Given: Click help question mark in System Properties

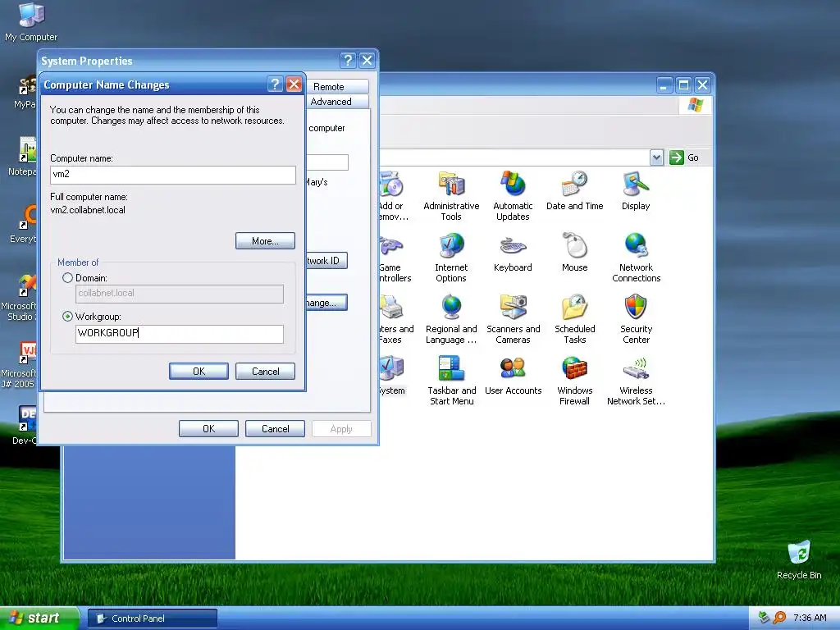Looking at the screenshot, I should pos(348,60).
